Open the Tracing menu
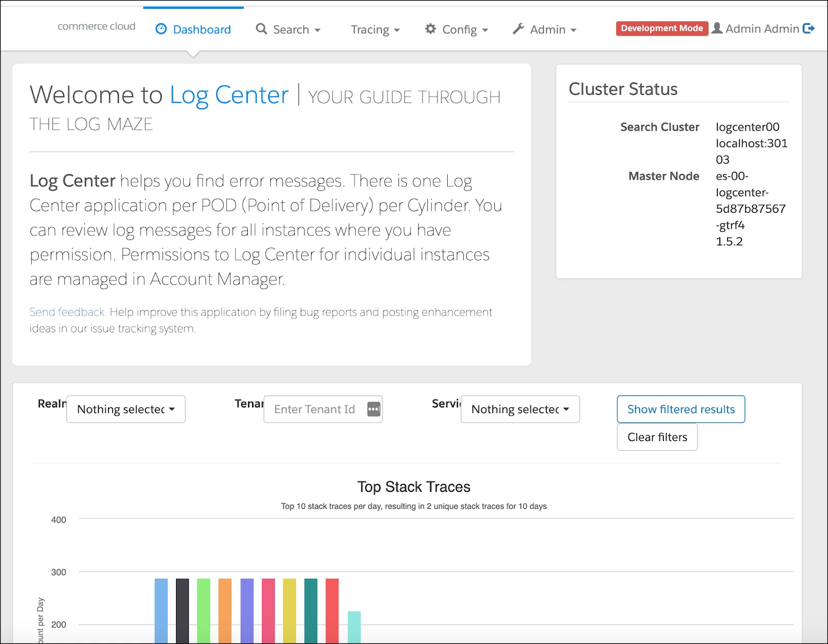The width and height of the screenshot is (828, 644). coord(376,30)
